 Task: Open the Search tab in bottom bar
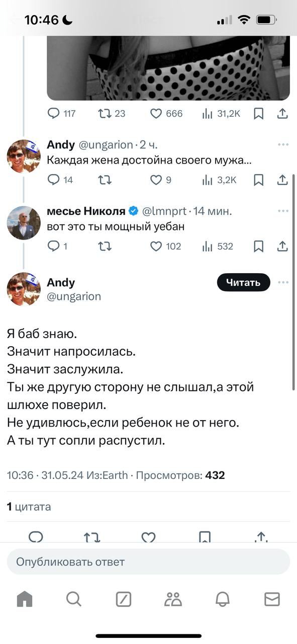(73, 599)
